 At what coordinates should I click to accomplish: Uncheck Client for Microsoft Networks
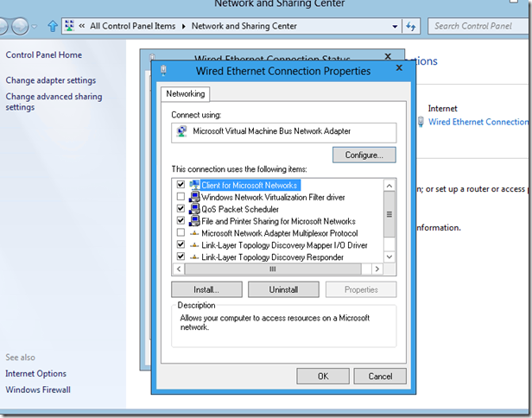pyautogui.click(x=180, y=185)
